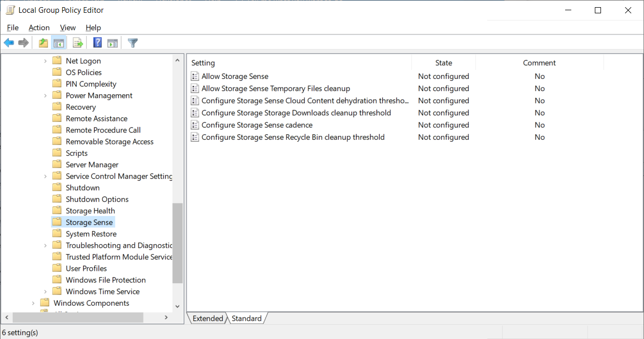Click the folder icon of User Profiles
644x339 pixels.
[x=57, y=268]
